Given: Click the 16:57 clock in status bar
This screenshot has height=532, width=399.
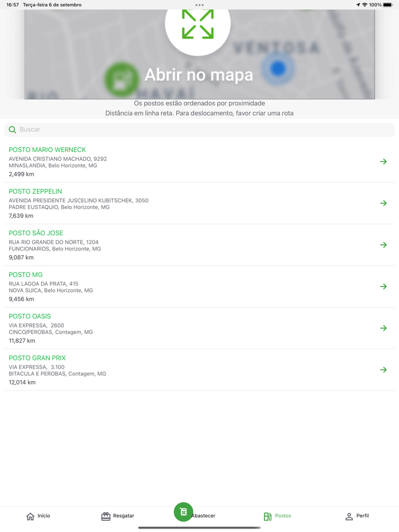Looking at the screenshot, I should pos(13,5).
